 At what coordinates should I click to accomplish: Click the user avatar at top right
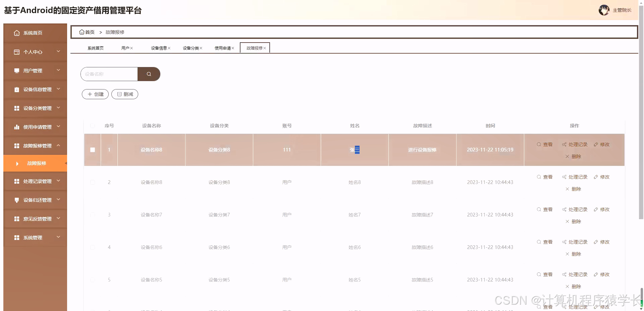click(604, 10)
